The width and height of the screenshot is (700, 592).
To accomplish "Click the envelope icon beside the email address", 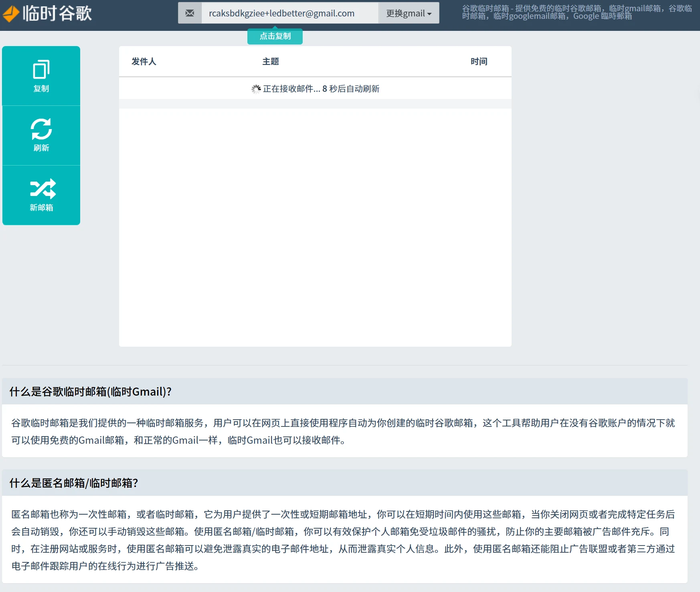I will tap(190, 13).
